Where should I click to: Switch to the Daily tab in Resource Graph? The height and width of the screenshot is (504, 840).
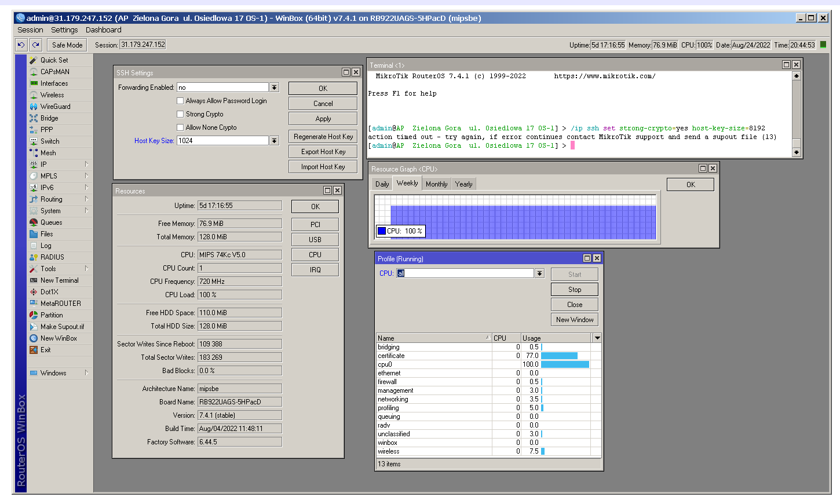(x=382, y=184)
